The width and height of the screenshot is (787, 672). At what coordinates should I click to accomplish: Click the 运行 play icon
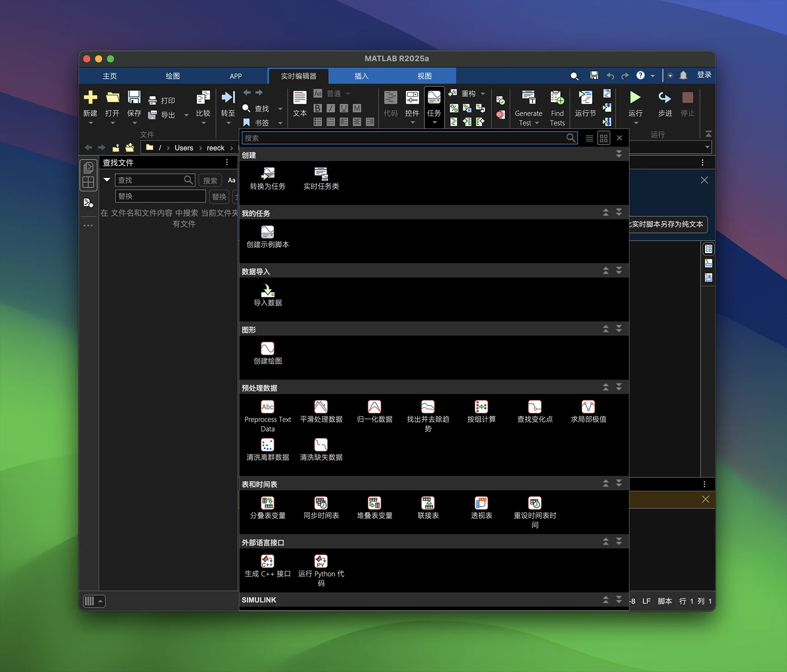tap(635, 98)
